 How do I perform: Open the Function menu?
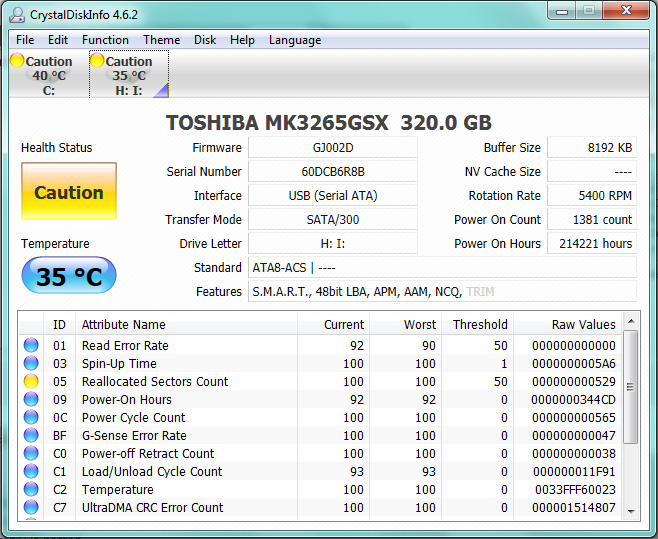pyautogui.click(x=105, y=40)
